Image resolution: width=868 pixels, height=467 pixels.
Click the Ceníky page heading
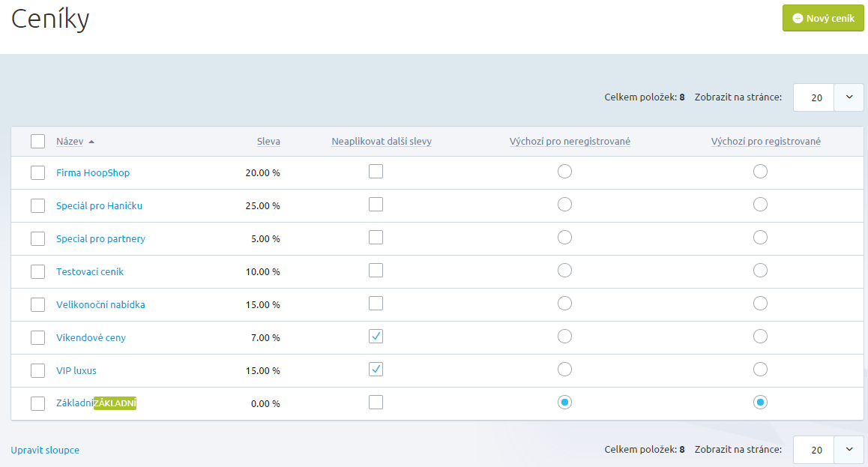click(50, 19)
